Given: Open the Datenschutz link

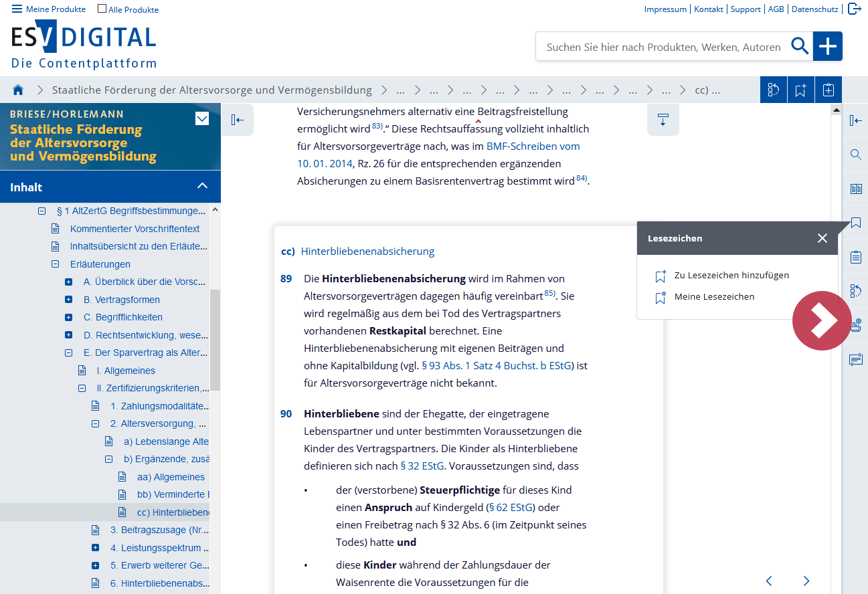Looking at the screenshot, I should pos(814,9).
